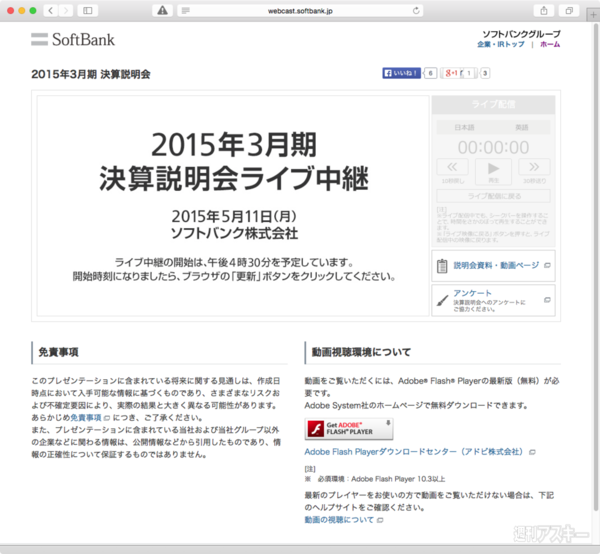Click the 2015年3月期 決算説明会ライブ中継 slide
The height and width of the screenshot is (554, 600).
coord(233,206)
